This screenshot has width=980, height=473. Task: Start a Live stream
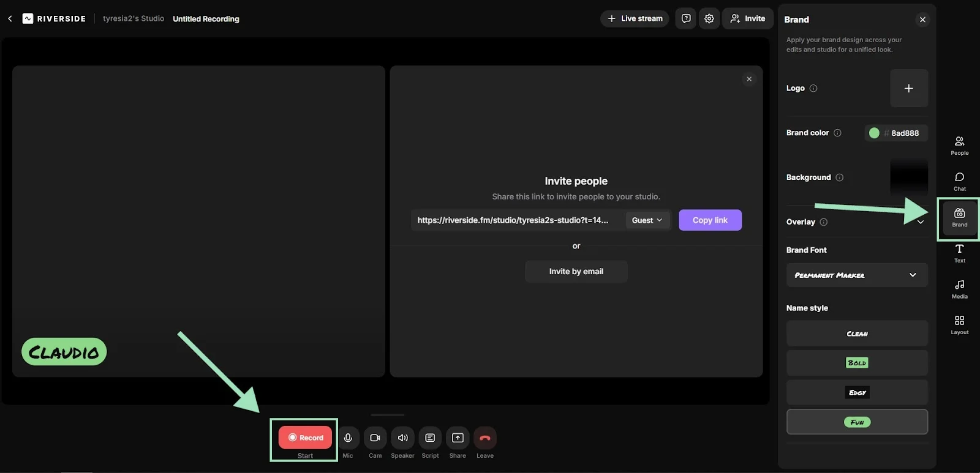[x=635, y=18]
